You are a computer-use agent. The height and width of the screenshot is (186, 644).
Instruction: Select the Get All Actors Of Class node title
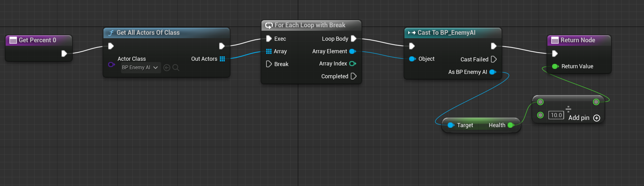[x=148, y=33]
